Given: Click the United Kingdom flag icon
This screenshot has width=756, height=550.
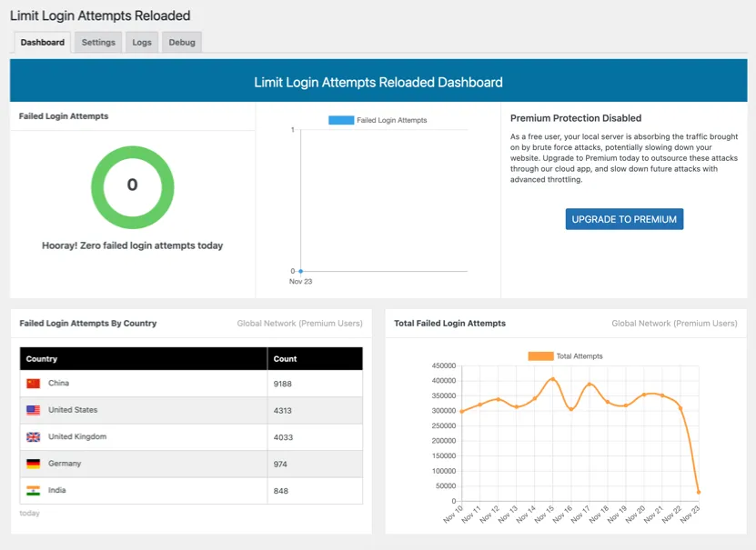Looking at the screenshot, I should [34, 437].
